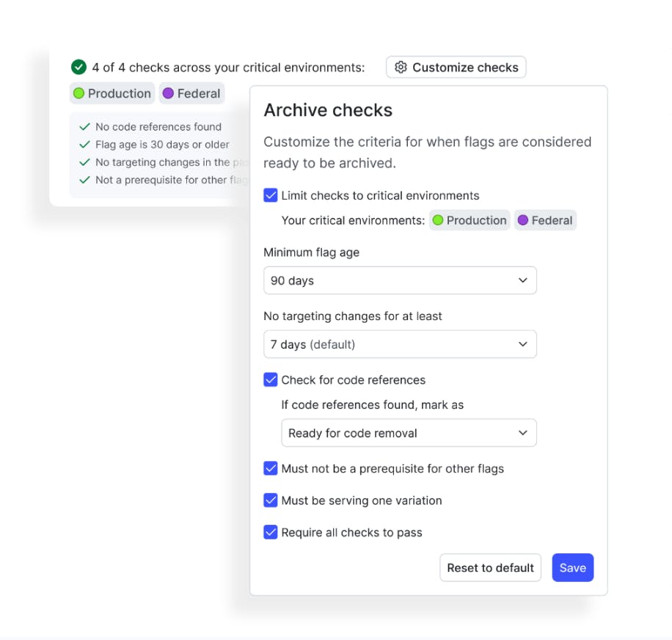Click the checkmark beside No code references found

coord(84,127)
